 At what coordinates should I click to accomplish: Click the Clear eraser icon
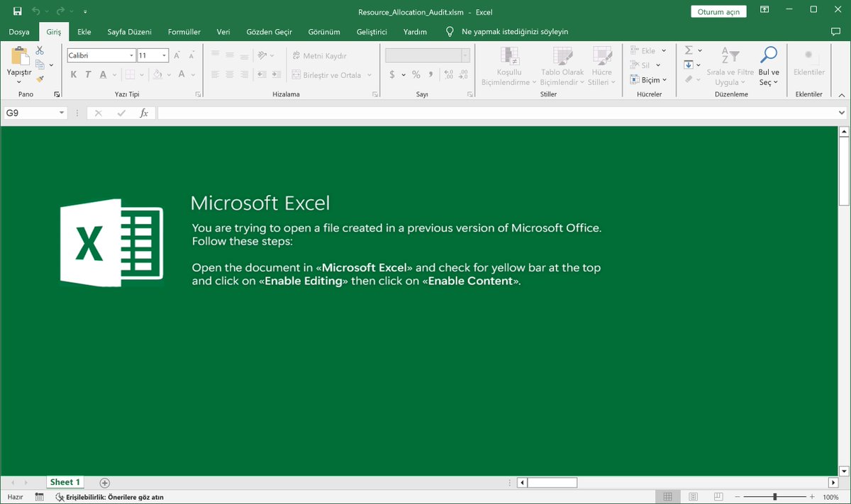pyautogui.click(x=689, y=80)
